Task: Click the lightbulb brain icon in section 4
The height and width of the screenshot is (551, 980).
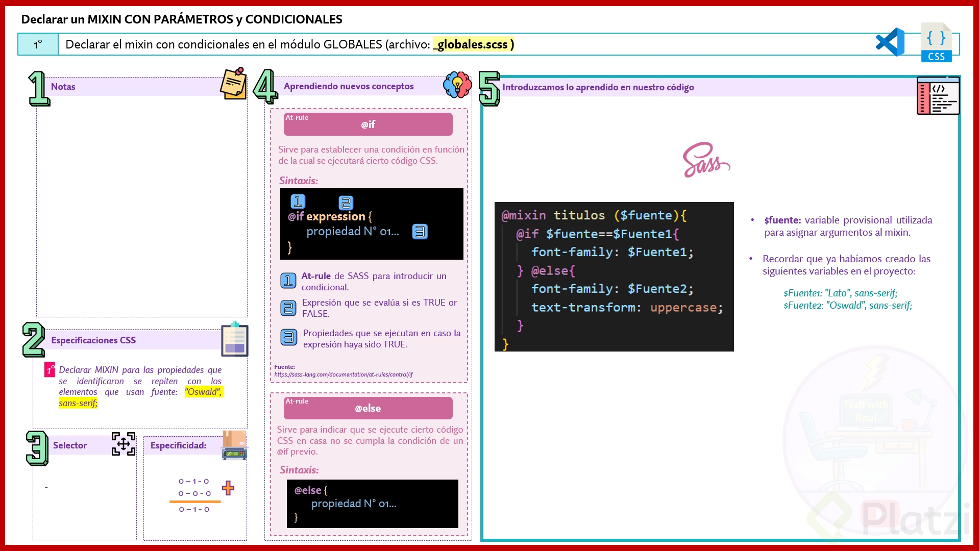Action: click(457, 86)
